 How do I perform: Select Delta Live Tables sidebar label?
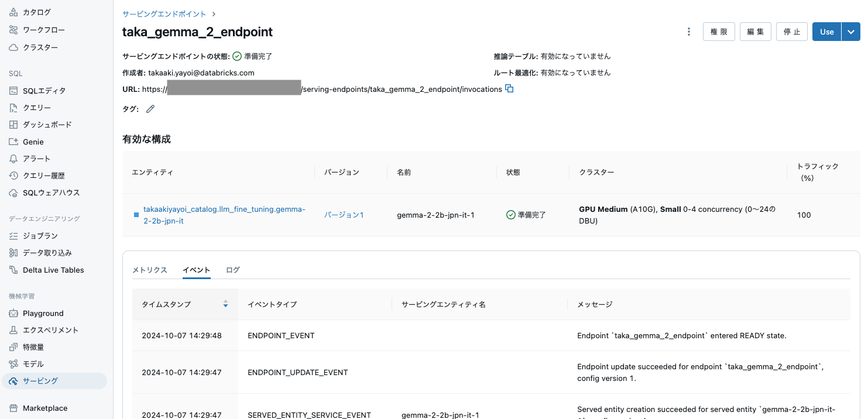click(x=53, y=270)
